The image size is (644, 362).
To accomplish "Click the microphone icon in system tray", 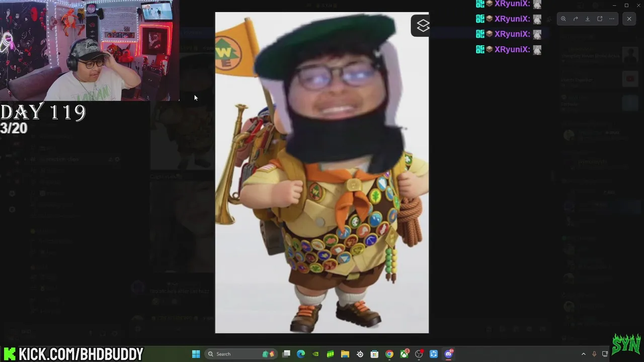I will click(594, 354).
